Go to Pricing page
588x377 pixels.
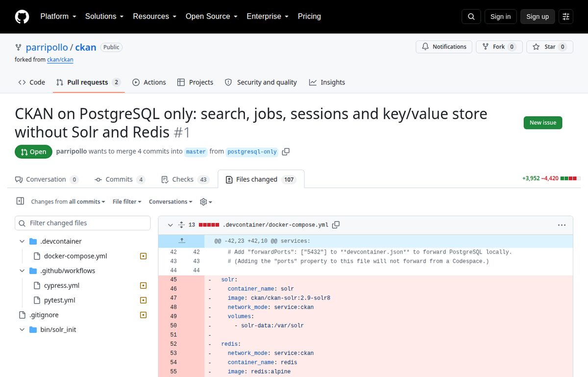coord(309,16)
